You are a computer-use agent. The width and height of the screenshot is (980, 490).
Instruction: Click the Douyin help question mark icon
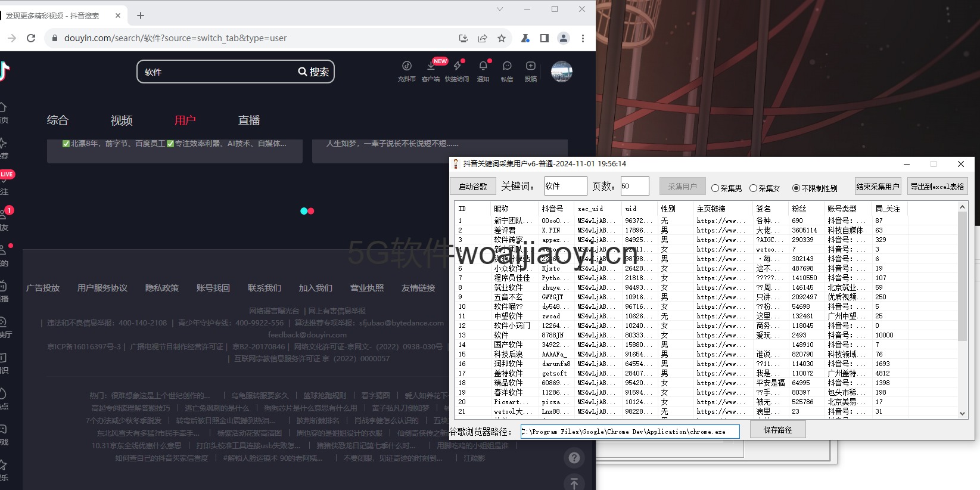click(x=574, y=458)
